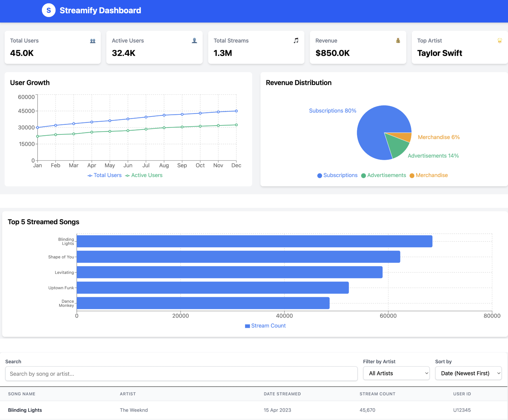Toggle Subscriptions in pie chart legend
Viewport: 508px width, 420px height.
pos(337,175)
